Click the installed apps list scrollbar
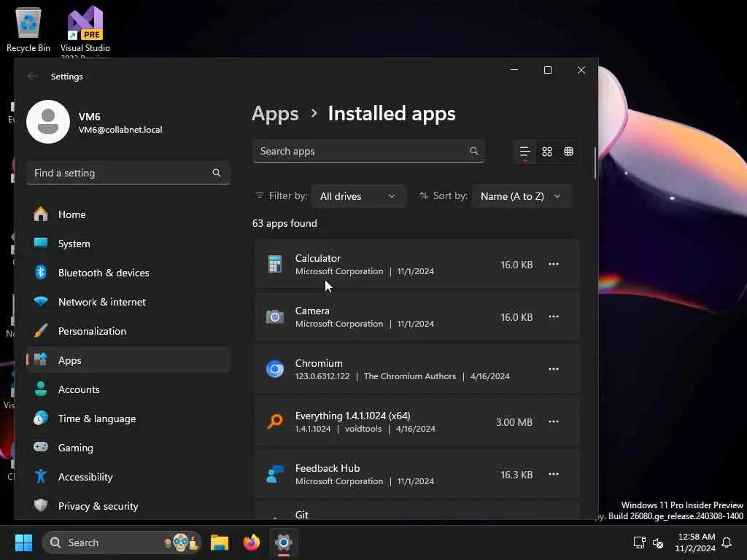This screenshot has width=747, height=560. (595, 163)
